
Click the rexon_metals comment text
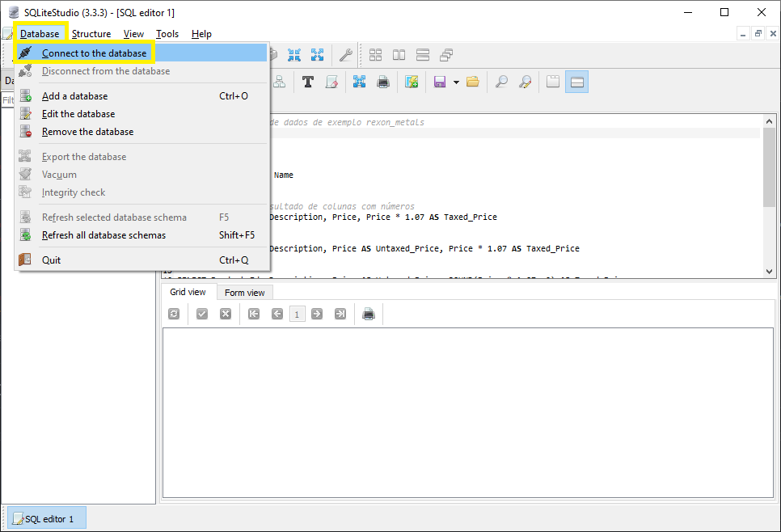coord(395,123)
